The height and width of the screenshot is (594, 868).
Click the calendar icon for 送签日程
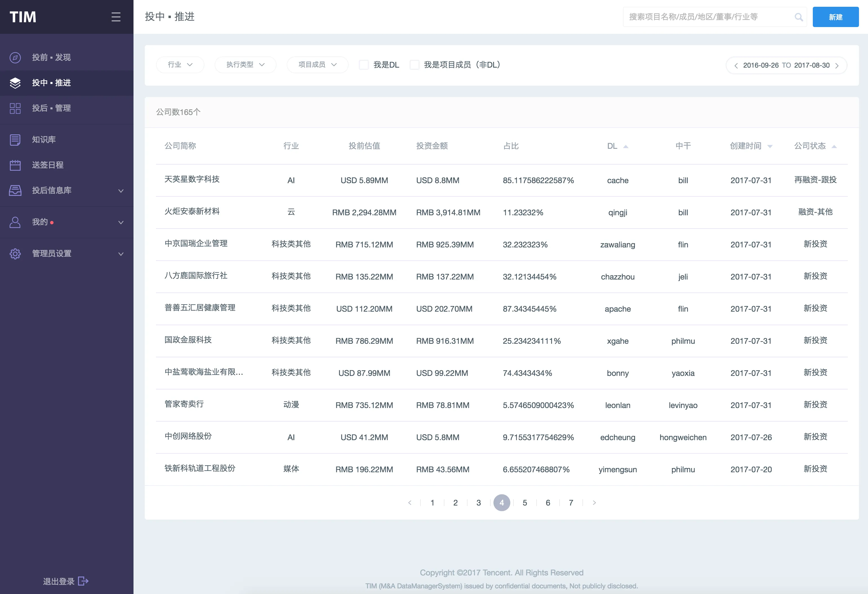click(15, 165)
